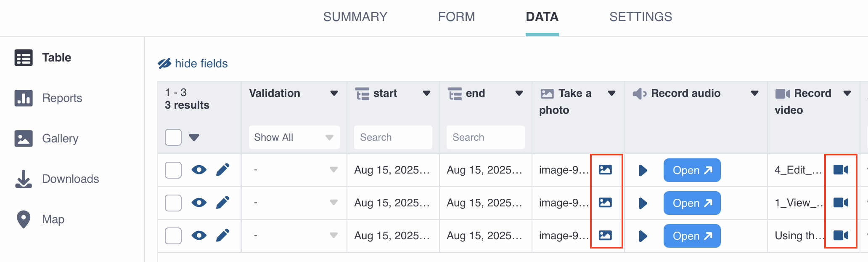The image size is (868, 262).
Task: Click the video camera icon in the last row
Action: (x=840, y=236)
